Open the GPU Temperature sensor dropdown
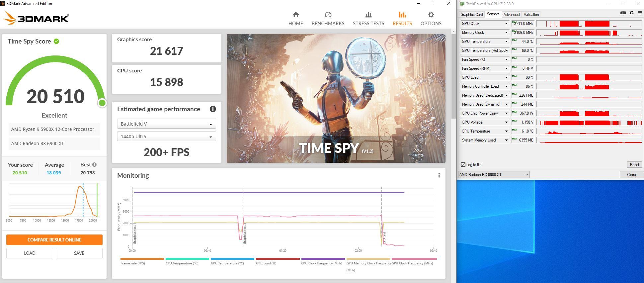Screen dimensions: 644x283 (x=506, y=42)
